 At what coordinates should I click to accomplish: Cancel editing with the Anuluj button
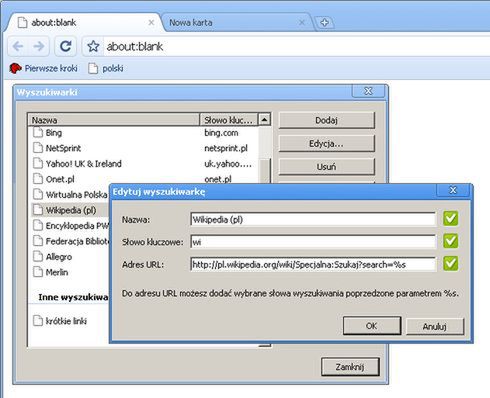point(435,326)
